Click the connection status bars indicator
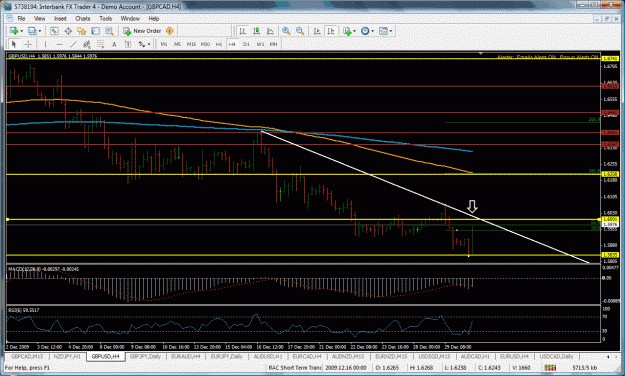The image size is (625, 376). [x=550, y=368]
